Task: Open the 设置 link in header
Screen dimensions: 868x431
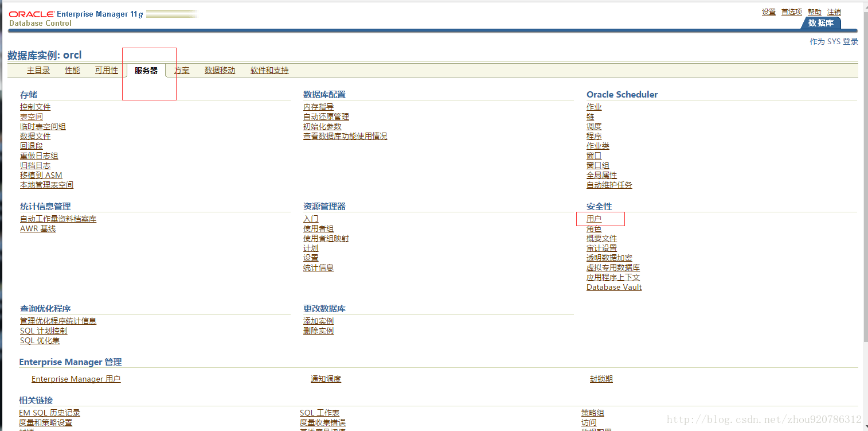Action: [769, 12]
